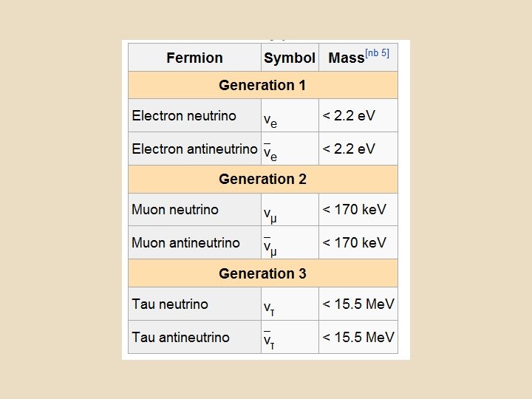Viewport: 532px width, 399px height.
Task: Click the Muon neutrino mass < 170 keV
Action: (x=355, y=210)
